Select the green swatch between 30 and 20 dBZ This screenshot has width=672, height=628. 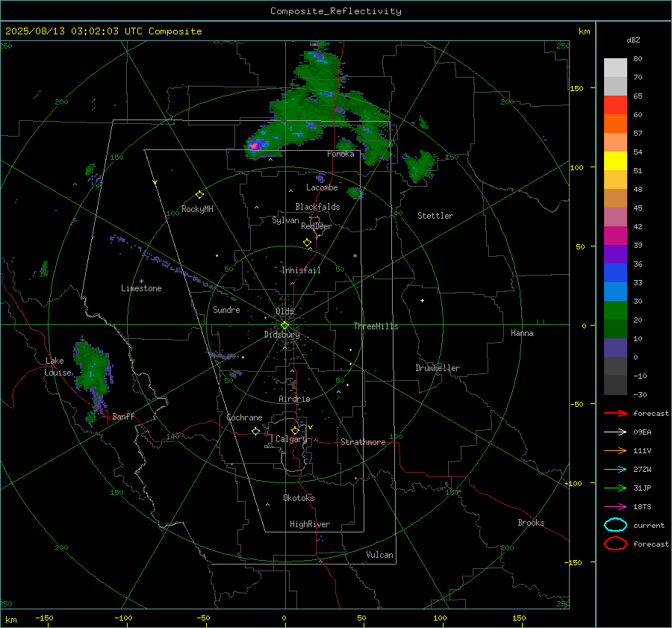tap(615, 311)
